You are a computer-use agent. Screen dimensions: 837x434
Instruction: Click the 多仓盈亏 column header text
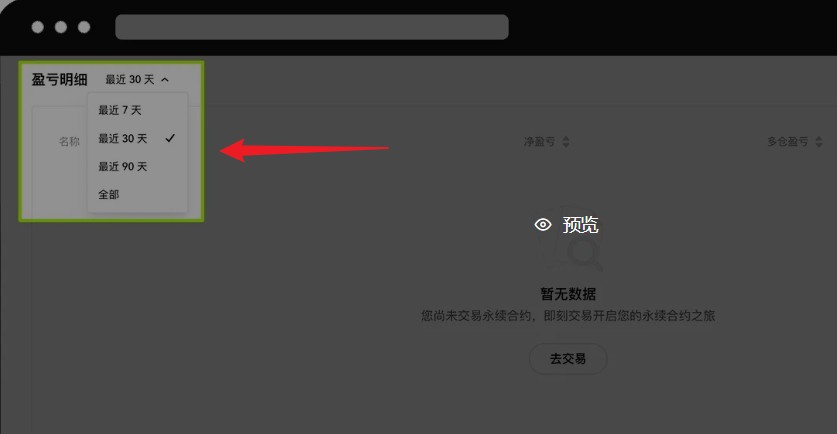coord(788,141)
